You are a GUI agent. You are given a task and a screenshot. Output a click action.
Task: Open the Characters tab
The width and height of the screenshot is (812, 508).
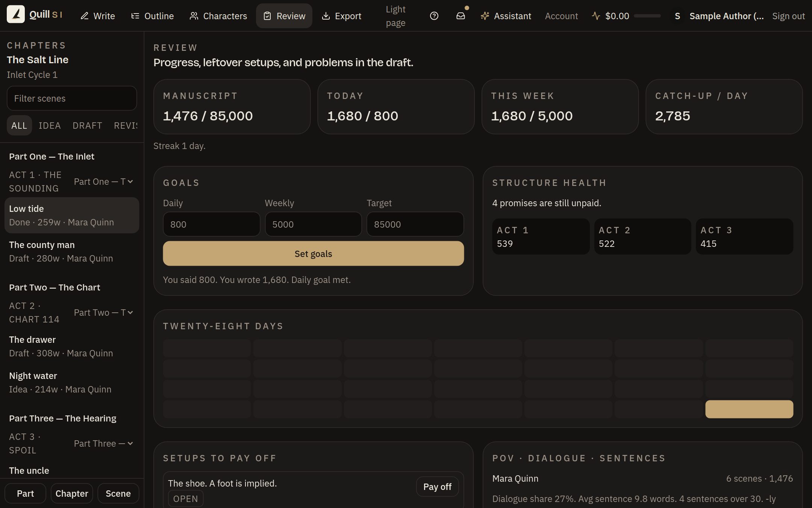[x=218, y=16]
